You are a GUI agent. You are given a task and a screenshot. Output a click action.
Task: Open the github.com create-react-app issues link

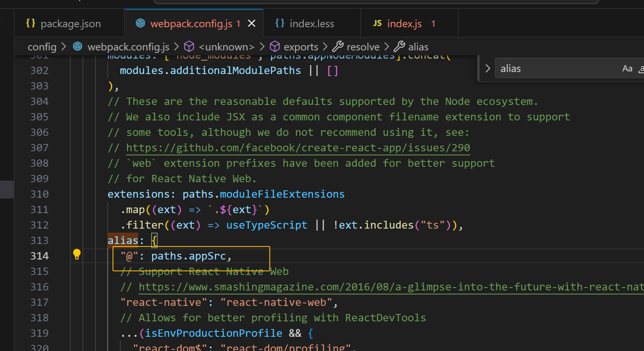pyautogui.click(x=298, y=148)
